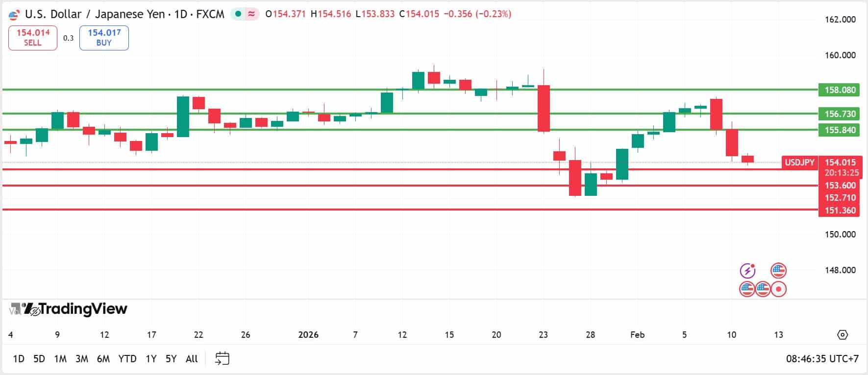
Task: Click the delayed data approximation icon in the header
Action: point(251,15)
